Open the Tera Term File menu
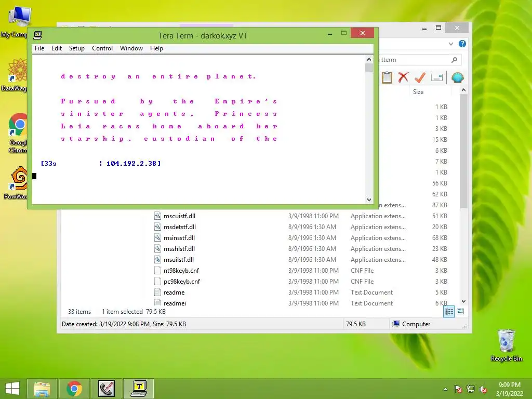This screenshot has height=399, width=532. click(x=39, y=48)
